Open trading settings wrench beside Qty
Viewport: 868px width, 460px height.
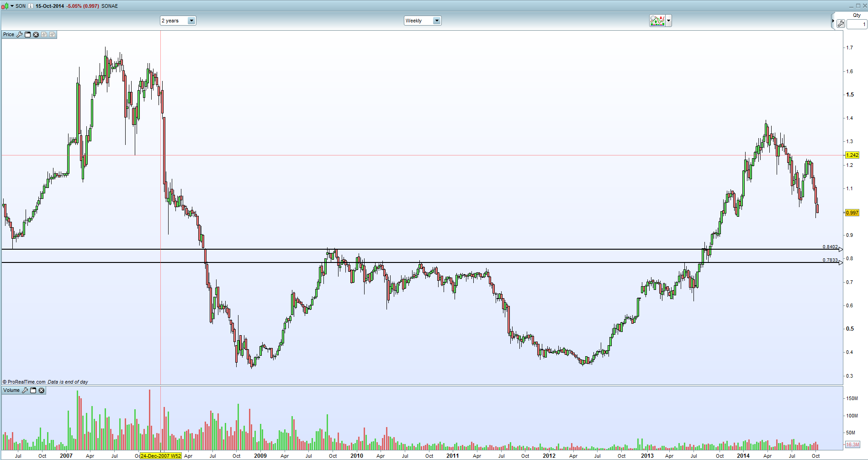(841, 24)
